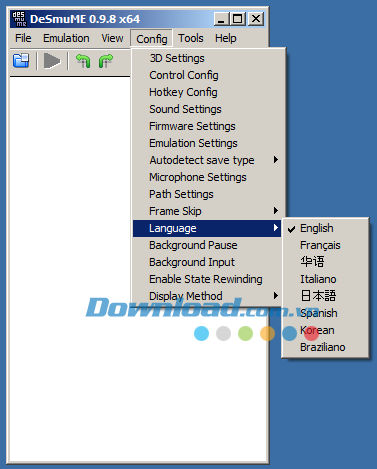Open the View menu

(112, 38)
